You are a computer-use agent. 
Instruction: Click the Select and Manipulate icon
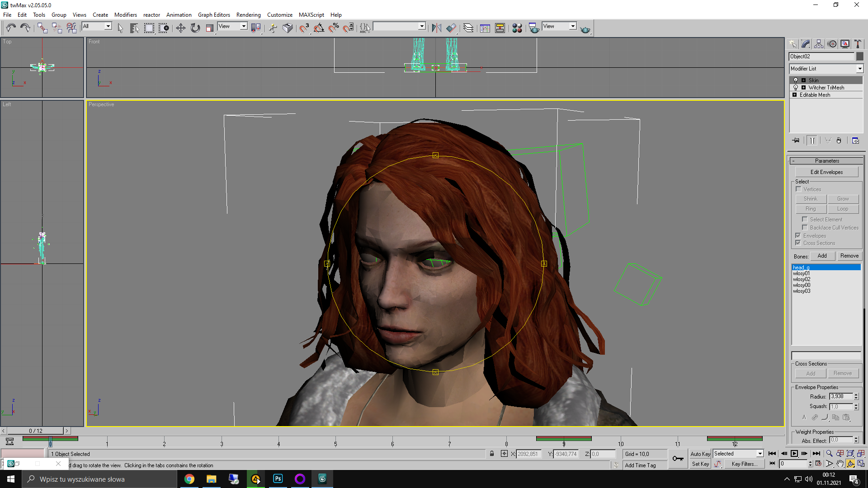click(x=273, y=28)
